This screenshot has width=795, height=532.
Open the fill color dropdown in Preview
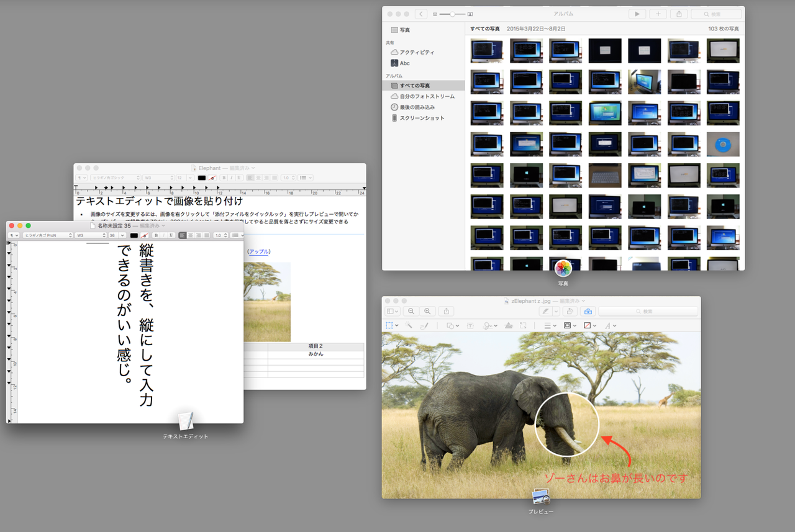click(x=589, y=325)
